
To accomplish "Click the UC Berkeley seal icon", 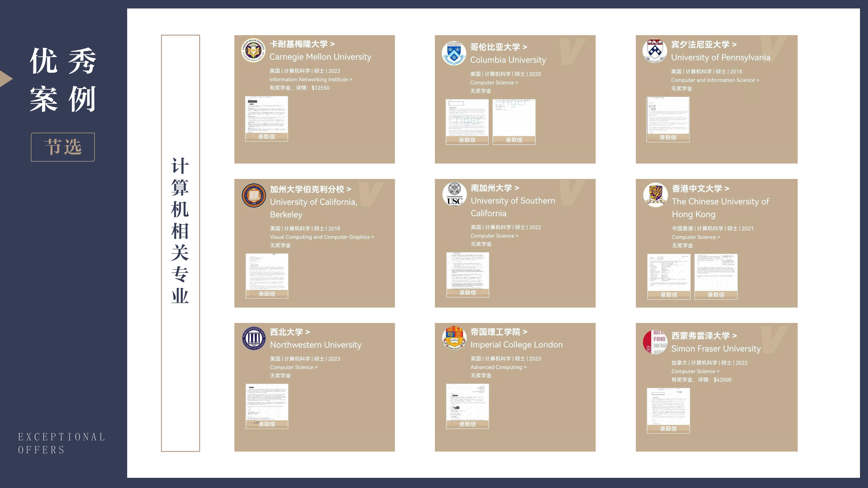I will click(254, 196).
